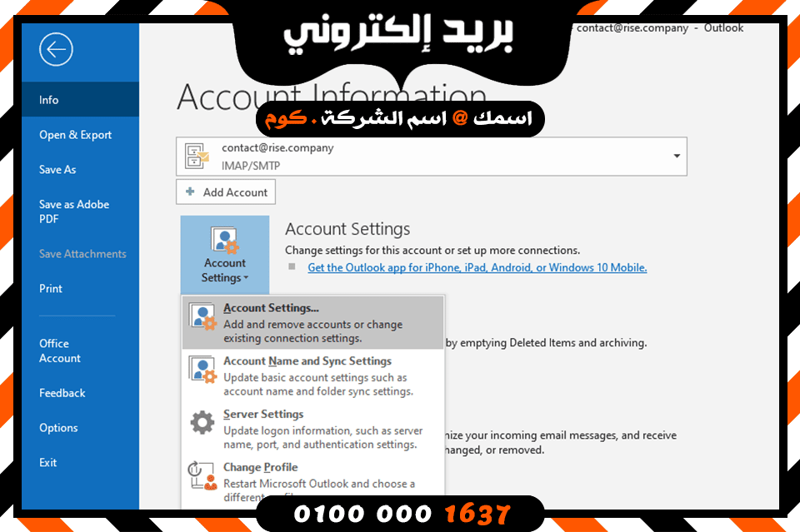Click the Change Profile icon
Viewport: 800px width, 532px height.
[x=202, y=476]
